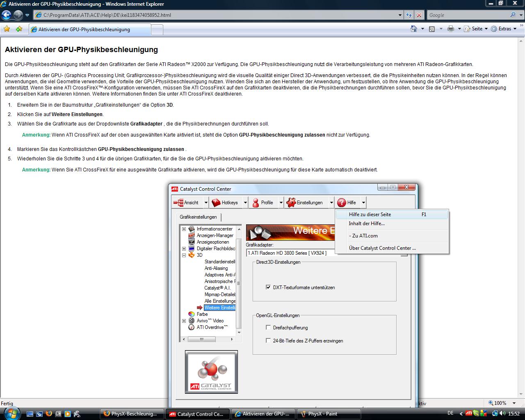
Task: Click the Add to Favorites icon
Action: 19,29
